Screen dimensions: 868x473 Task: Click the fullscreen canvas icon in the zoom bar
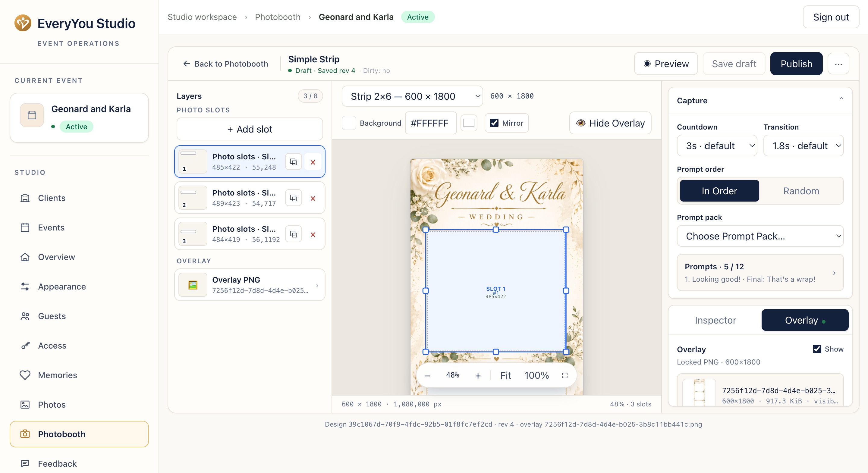tap(565, 376)
